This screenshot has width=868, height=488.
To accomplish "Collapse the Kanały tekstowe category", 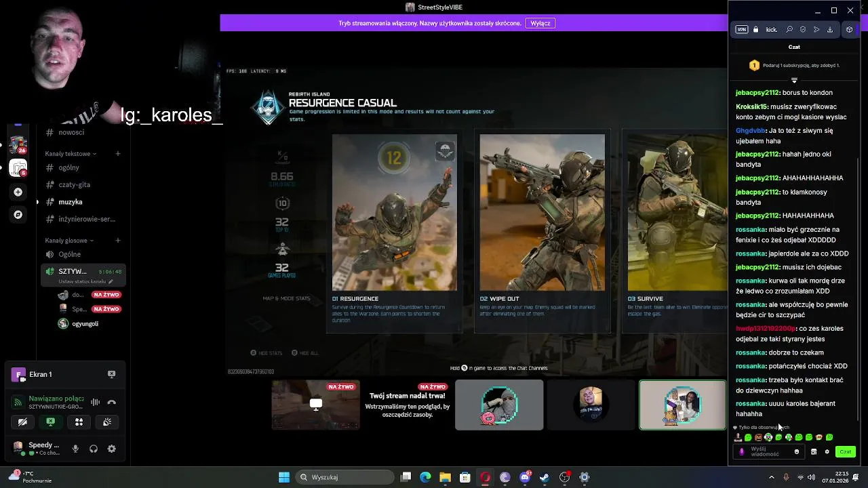I will [71, 154].
